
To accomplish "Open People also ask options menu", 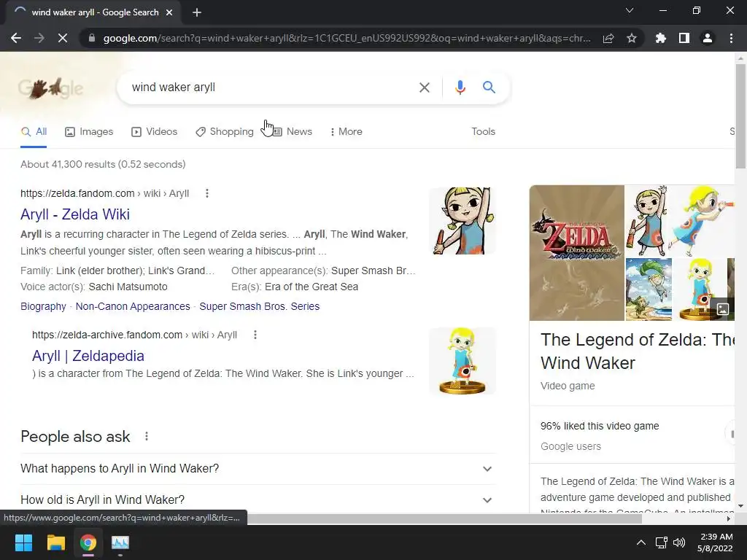I will (x=147, y=436).
